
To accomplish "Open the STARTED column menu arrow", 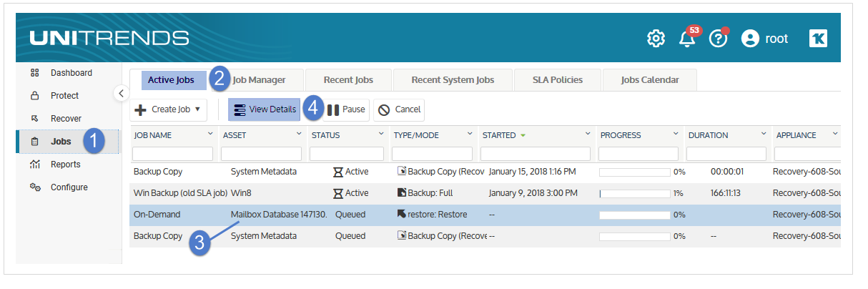I will coord(588,134).
